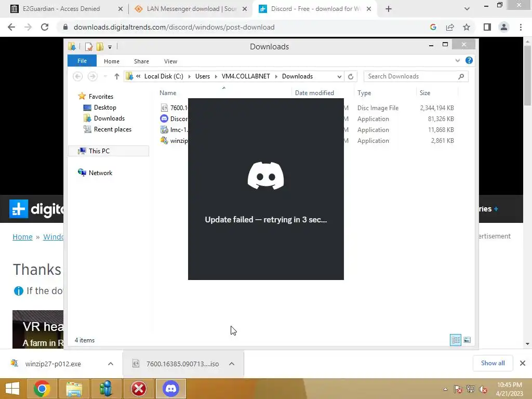Screen dimensions: 532x399
Task: Focus the Search Downloads field
Action: (416, 76)
